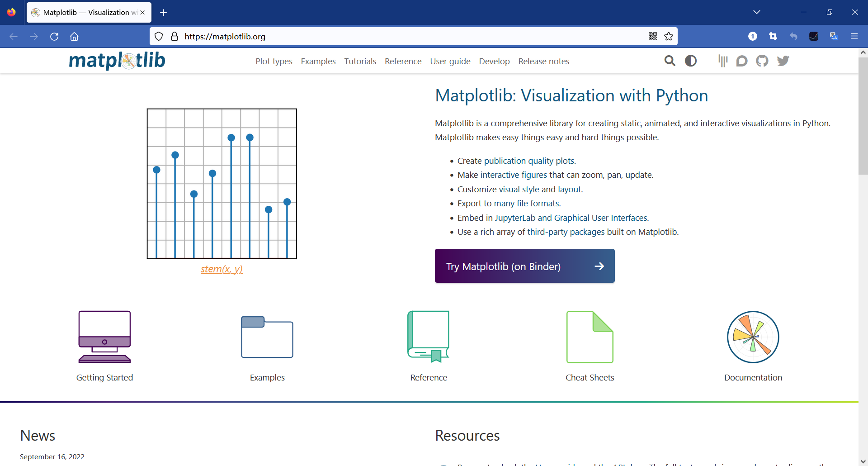Click the Cheat Sheets text label
The width and height of the screenshot is (868, 466).
tap(590, 378)
